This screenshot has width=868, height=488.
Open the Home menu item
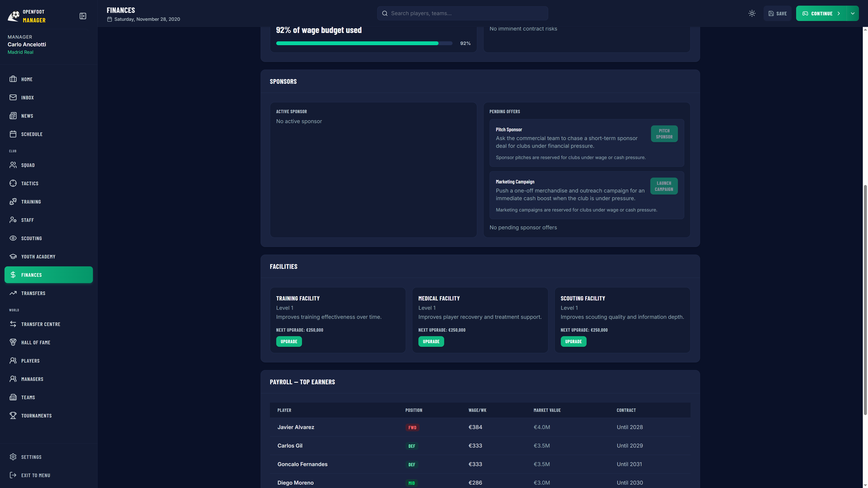(49, 79)
